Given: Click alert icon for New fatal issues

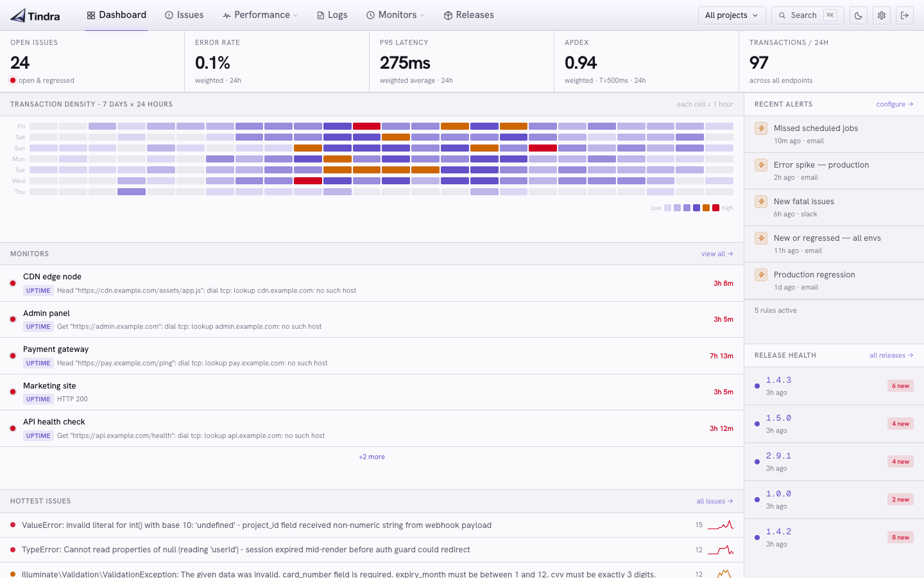Looking at the screenshot, I should (761, 201).
